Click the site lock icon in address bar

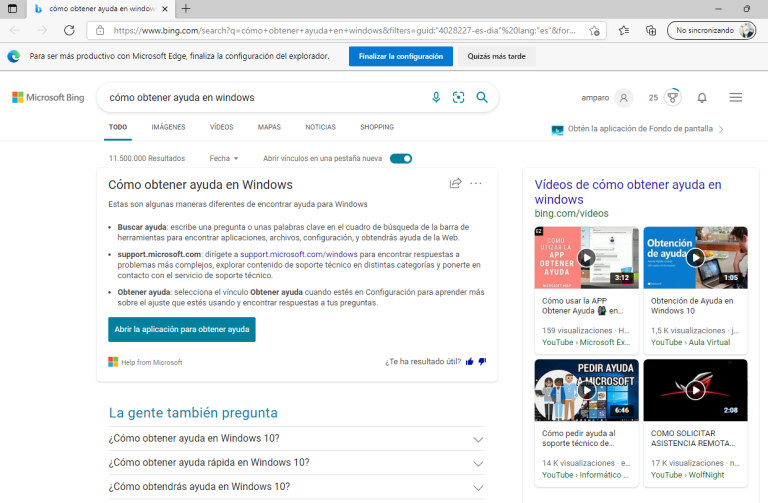pyautogui.click(x=100, y=30)
